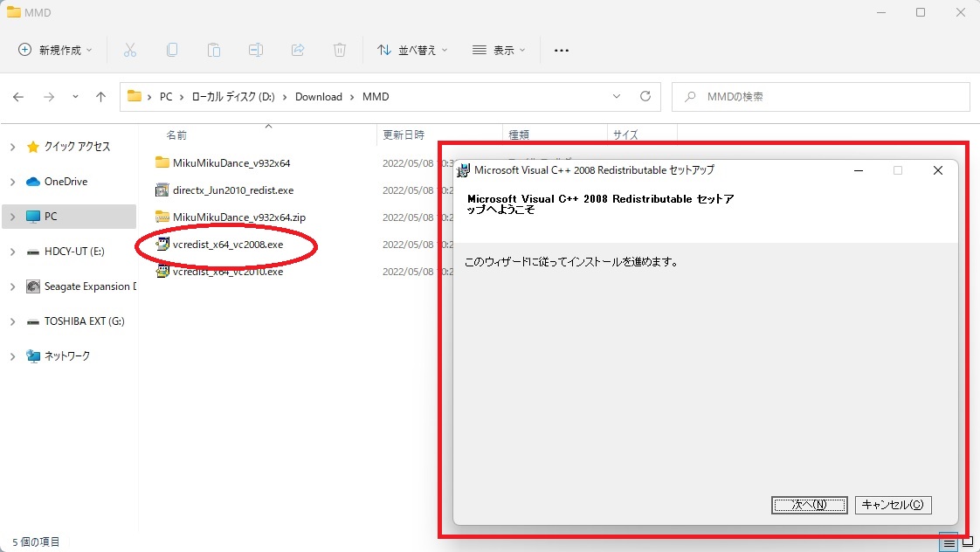This screenshot has width=980, height=552.
Task: Click Download in the breadcrumb path
Action: click(319, 97)
